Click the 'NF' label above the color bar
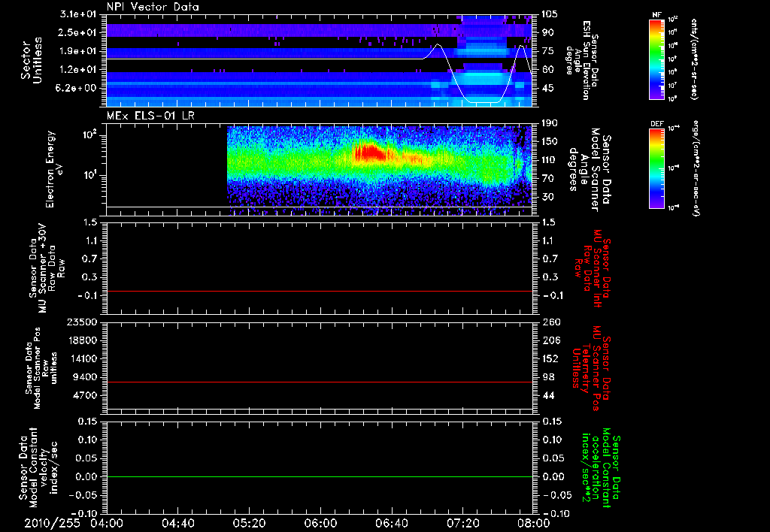This screenshot has height=532, width=770. (656, 15)
